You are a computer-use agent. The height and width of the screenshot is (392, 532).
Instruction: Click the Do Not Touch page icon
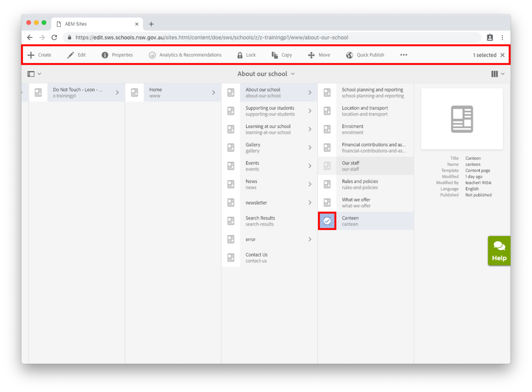click(x=38, y=93)
